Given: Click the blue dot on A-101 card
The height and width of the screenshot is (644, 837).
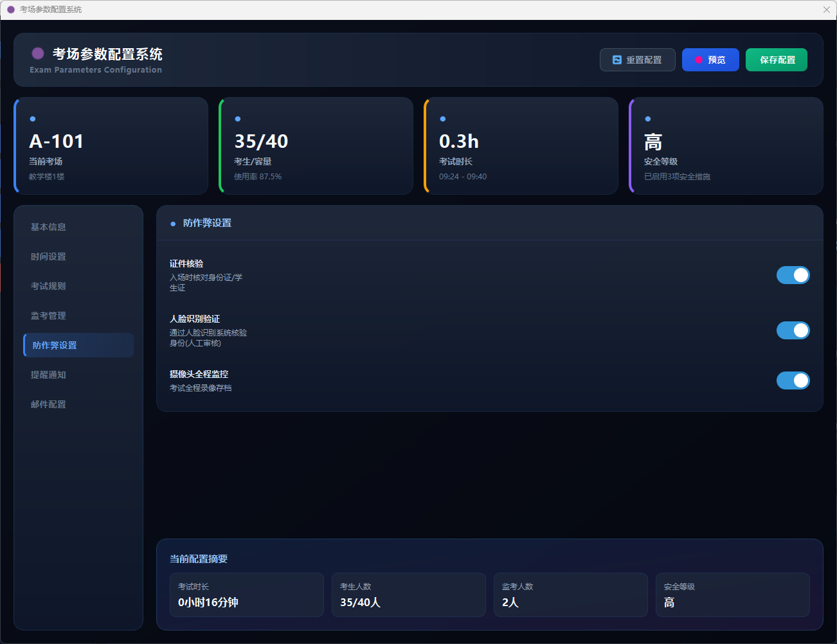Looking at the screenshot, I should (33, 119).
